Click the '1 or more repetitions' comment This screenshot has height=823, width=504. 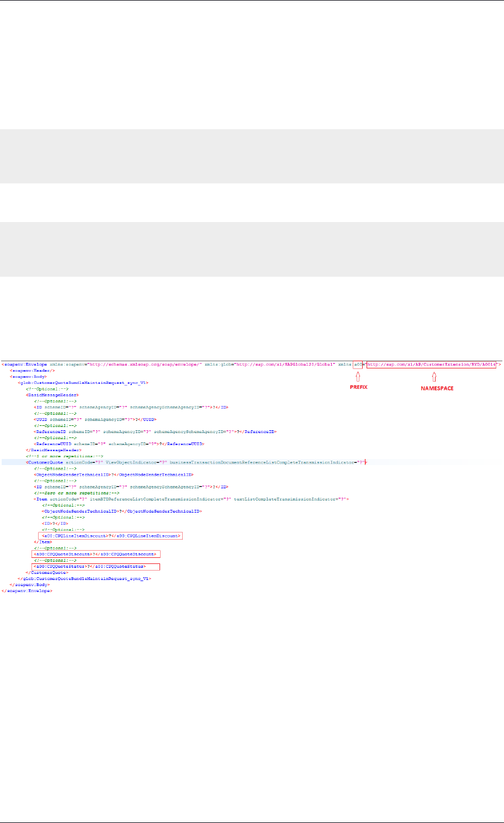pyautogui.click(x=64, y=456)
